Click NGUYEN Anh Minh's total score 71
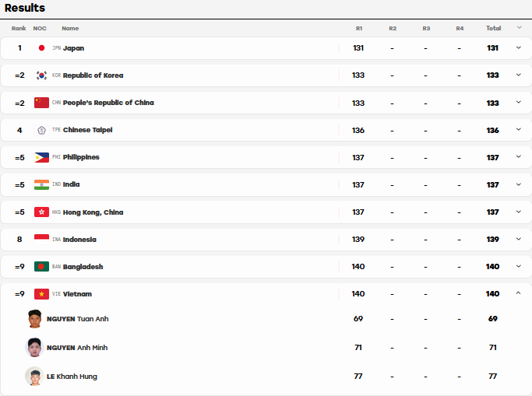Image resolution: width=532 pixels, height=396 pixels. tap(492, 348)
